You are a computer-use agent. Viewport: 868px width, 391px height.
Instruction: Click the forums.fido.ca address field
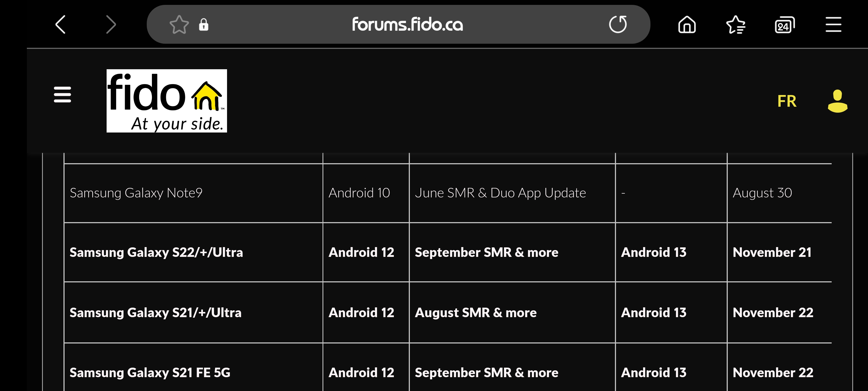(x=407, y=24)
